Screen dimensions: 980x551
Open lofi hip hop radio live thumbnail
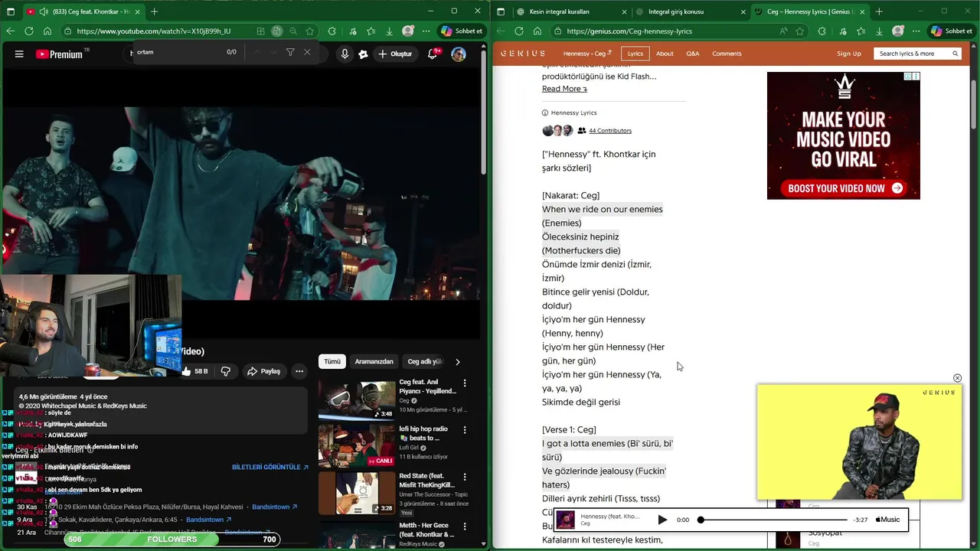(357, 445)
